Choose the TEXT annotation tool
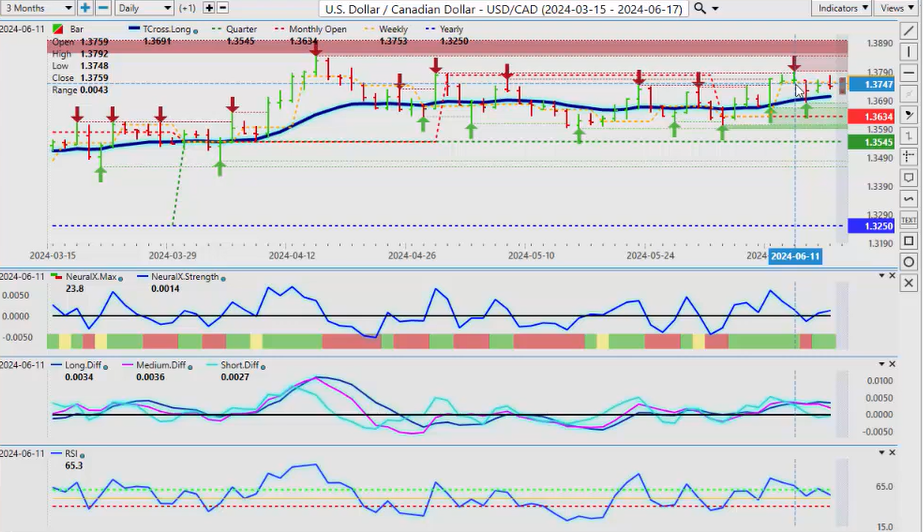Image resolution: width=923 pixels, height=532 pixels. [x=908, y=220]
